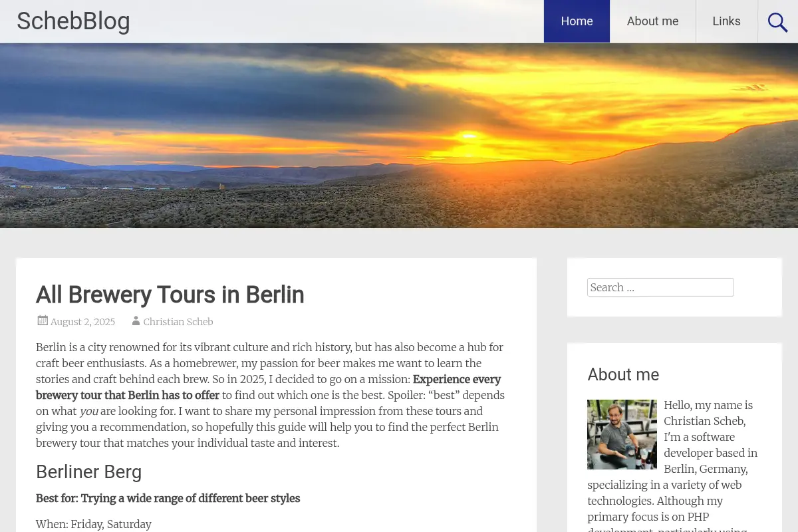Image resolution: width=798 pixels, height=532 pixels.
Task: Open the Links navigation item
Action: point(726,21)
